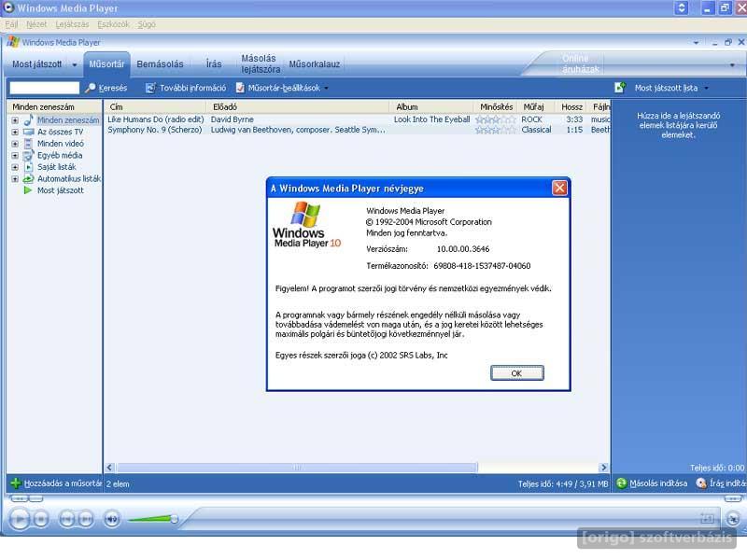747x560 pixels.
Task: Click the ROCK genre cell
Action: [531, 119]
